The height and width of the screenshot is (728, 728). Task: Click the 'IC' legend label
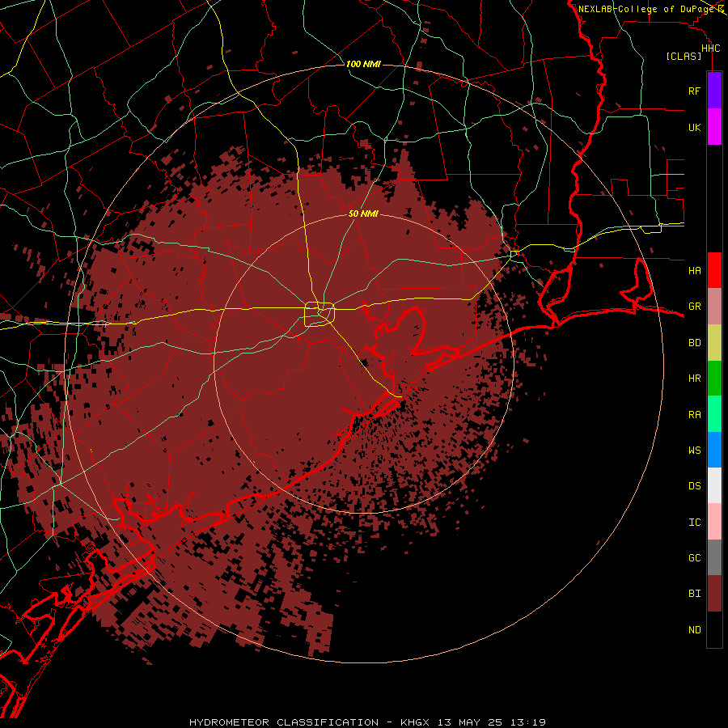(694, 523)
